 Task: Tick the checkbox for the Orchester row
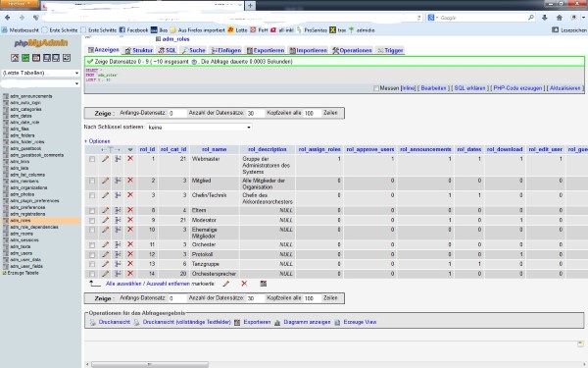tap(92, 244)
